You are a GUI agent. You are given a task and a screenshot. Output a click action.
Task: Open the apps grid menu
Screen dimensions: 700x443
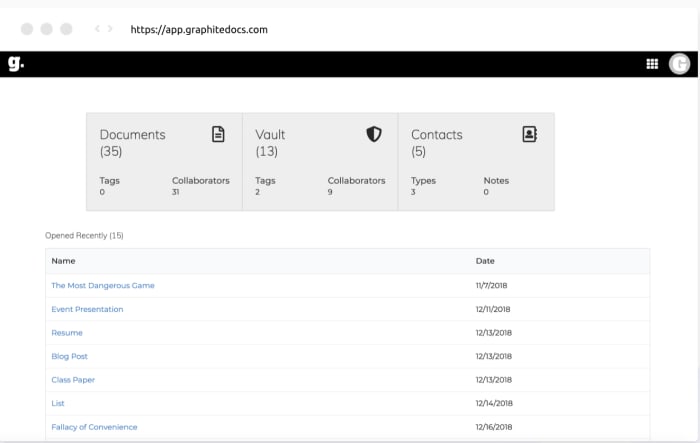coord(652,64)
